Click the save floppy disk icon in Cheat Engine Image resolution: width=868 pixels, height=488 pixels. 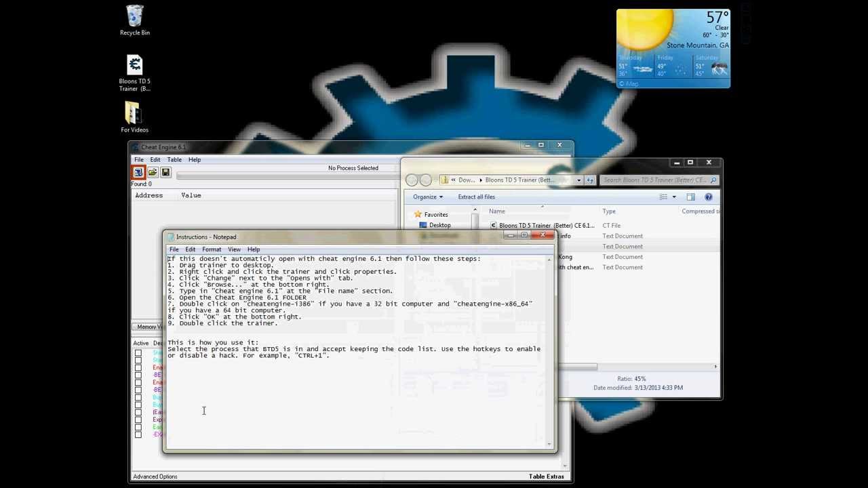(x=165, y=172)
